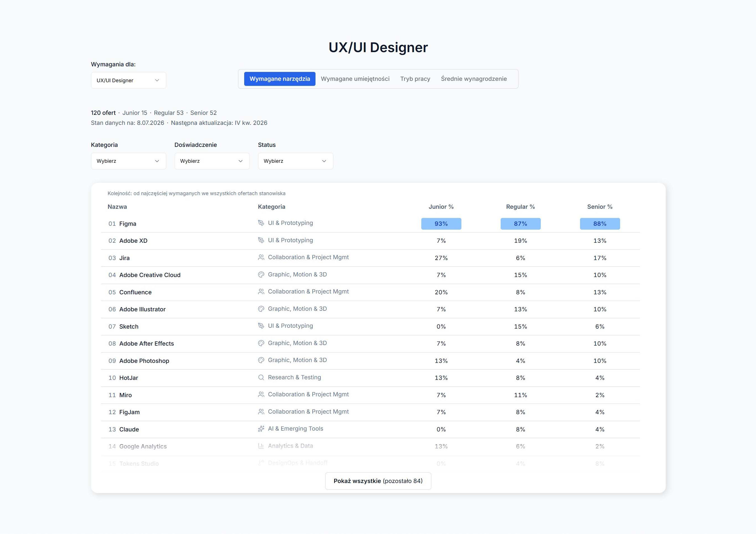Image resolution: width=756 pixels, height=534 pixels.
Task: Click the Adobe XD tool name
Action: coord(133,241)
